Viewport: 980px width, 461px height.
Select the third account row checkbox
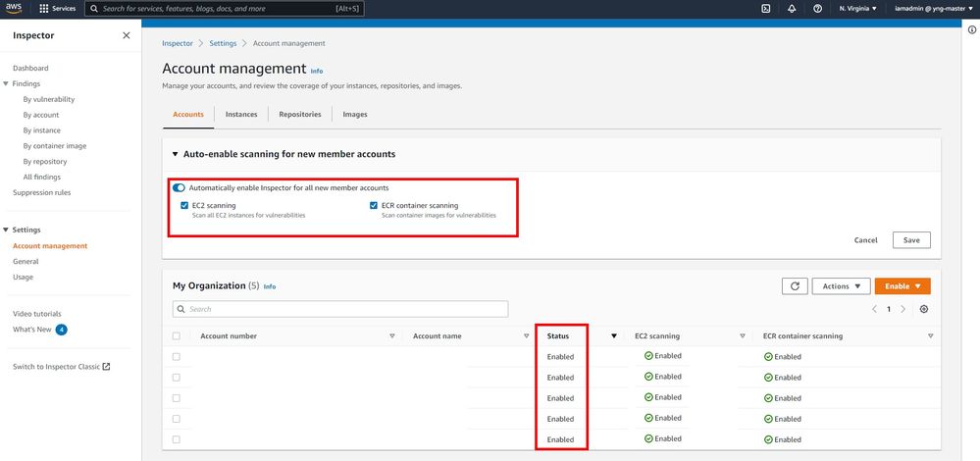177,398
